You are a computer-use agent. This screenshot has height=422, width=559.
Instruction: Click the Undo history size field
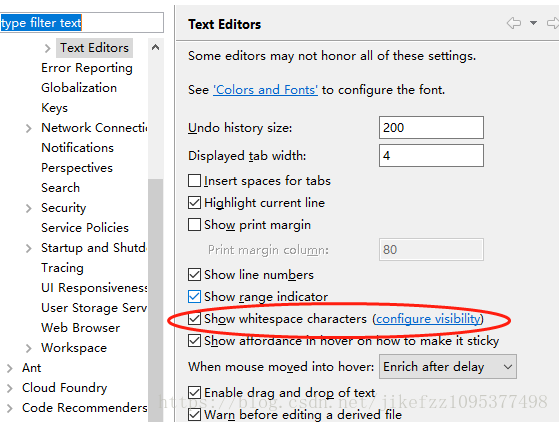(x=431, y=128)
